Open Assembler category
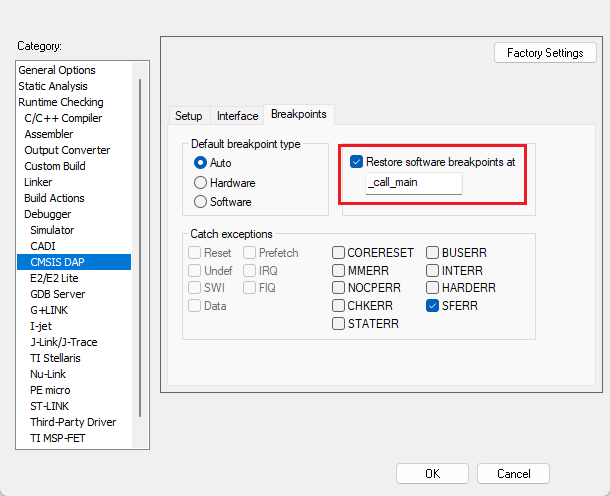The width and height of the screenshot is (610, 496). click(74, 134)
